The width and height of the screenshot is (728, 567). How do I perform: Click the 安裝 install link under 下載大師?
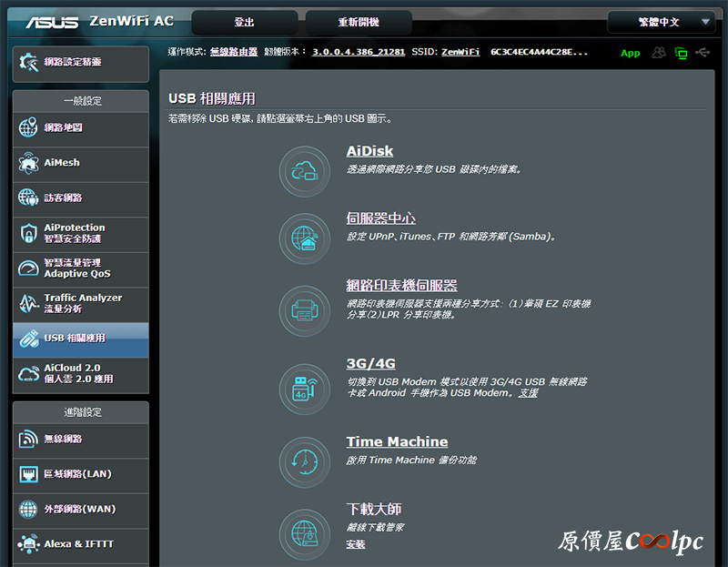pyautogui.click(x=356, y=544)
